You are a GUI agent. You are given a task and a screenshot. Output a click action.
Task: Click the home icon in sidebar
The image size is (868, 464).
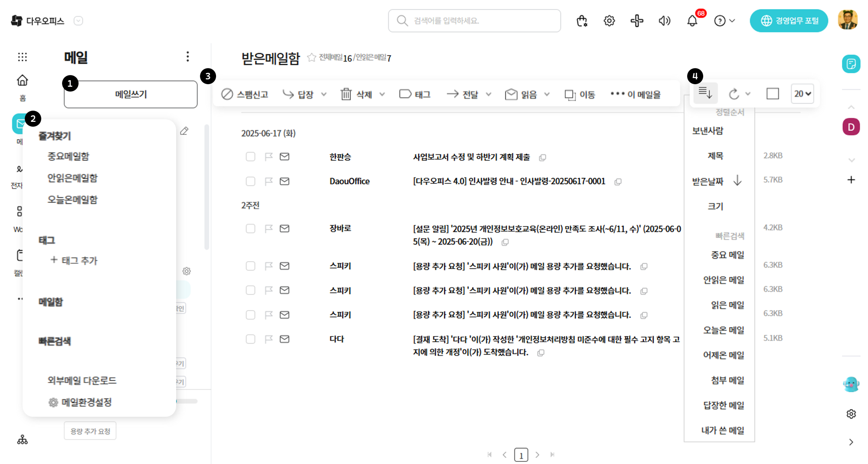(x=22, y=81)
